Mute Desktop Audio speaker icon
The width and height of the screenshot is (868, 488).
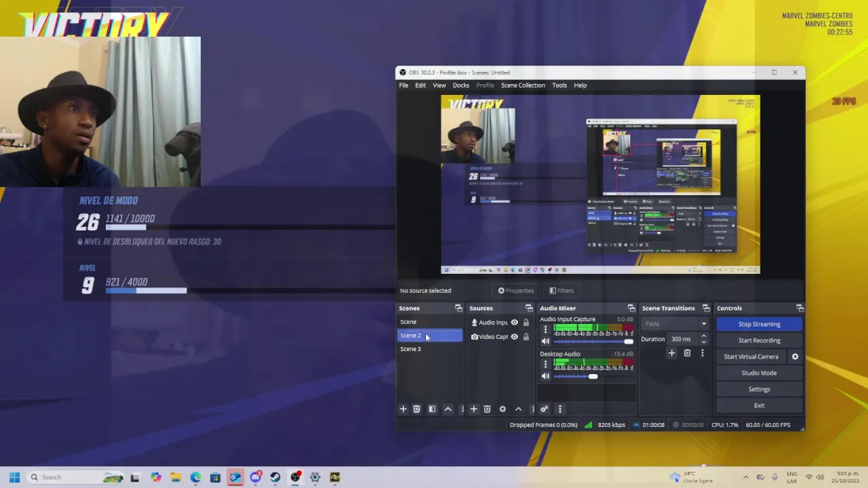coord(545,376)
